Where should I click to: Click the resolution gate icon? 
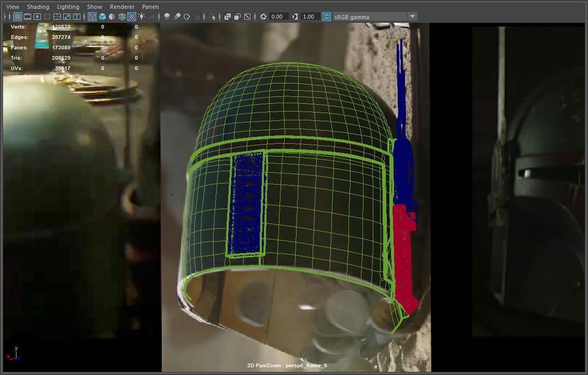37,17
